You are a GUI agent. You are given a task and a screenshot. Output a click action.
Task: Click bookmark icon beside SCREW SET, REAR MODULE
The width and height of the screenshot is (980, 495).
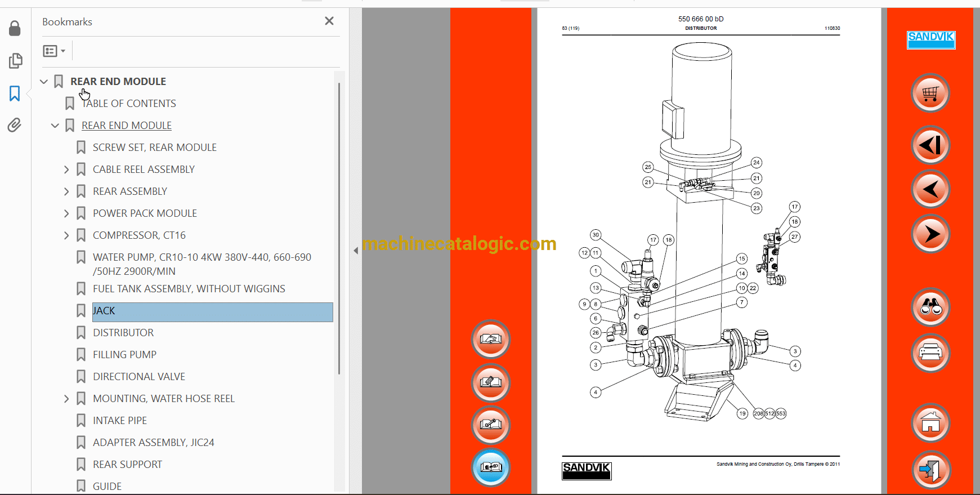[81, 148]
